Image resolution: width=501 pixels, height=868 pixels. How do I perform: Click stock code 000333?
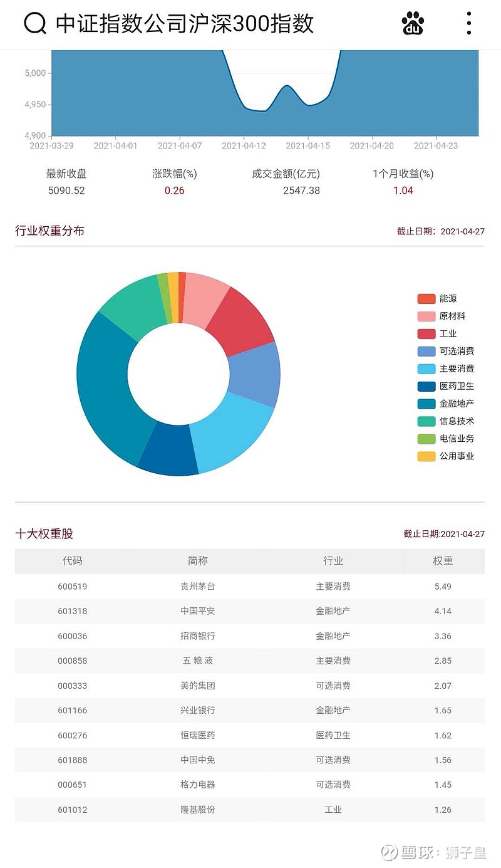coord(72,686)
